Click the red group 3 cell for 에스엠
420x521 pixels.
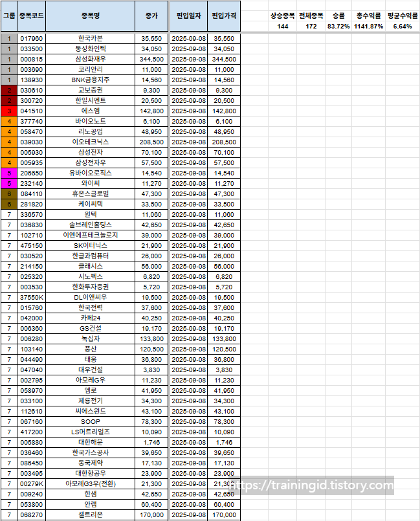pos(9,111)
